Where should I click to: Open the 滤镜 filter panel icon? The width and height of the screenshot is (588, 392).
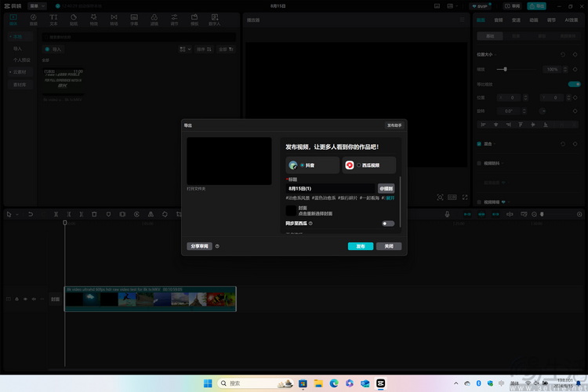[x=154, y=18]
